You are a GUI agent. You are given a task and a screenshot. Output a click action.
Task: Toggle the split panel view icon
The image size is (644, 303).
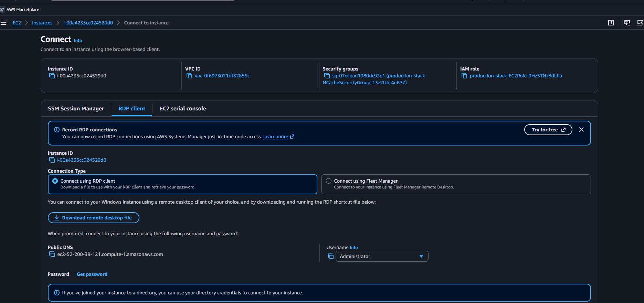click(611, 23)
